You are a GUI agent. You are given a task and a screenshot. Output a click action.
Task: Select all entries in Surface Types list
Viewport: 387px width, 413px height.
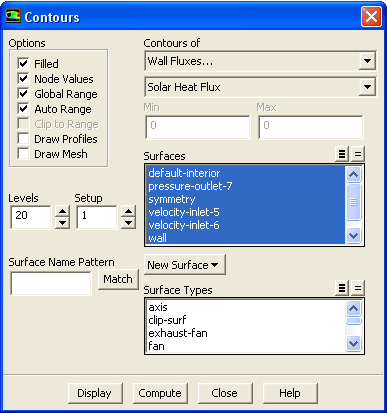[x=342, y=288]
